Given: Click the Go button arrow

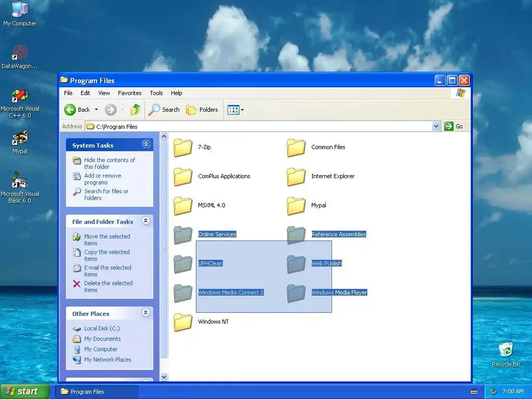Looking at the screenshot, I should point(449,126).
